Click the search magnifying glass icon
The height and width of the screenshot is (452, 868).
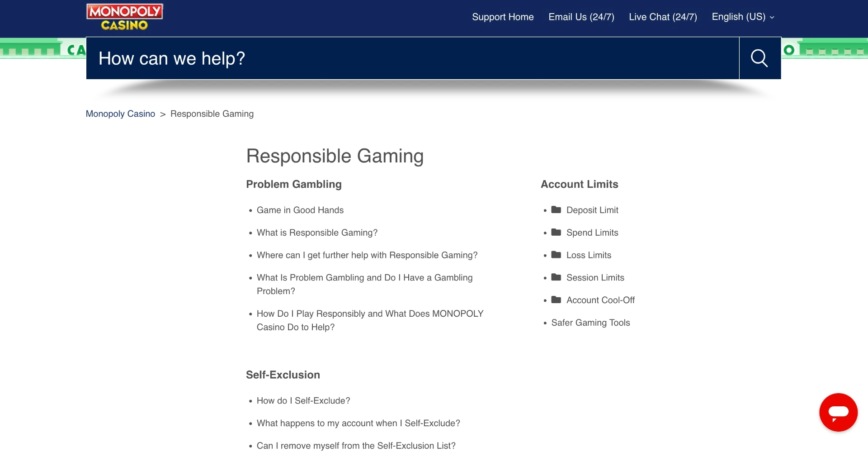tap(759, 58)
